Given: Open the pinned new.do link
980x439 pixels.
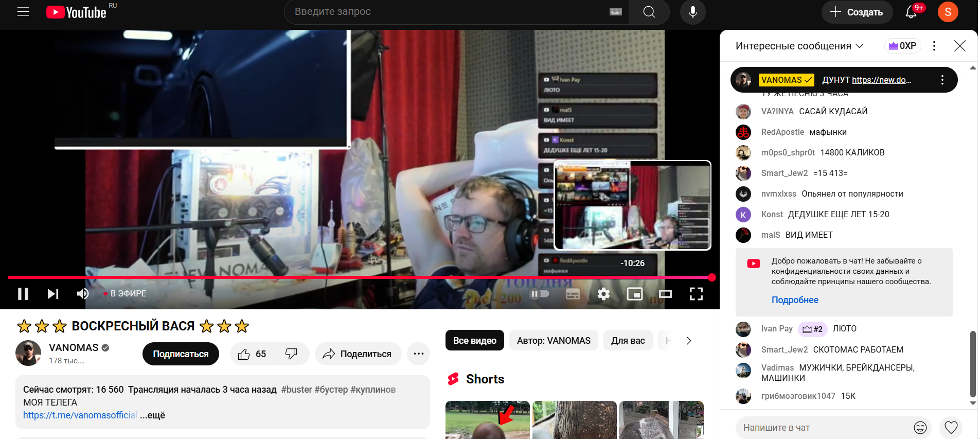Looking at the screenshot, I should 881,80.
